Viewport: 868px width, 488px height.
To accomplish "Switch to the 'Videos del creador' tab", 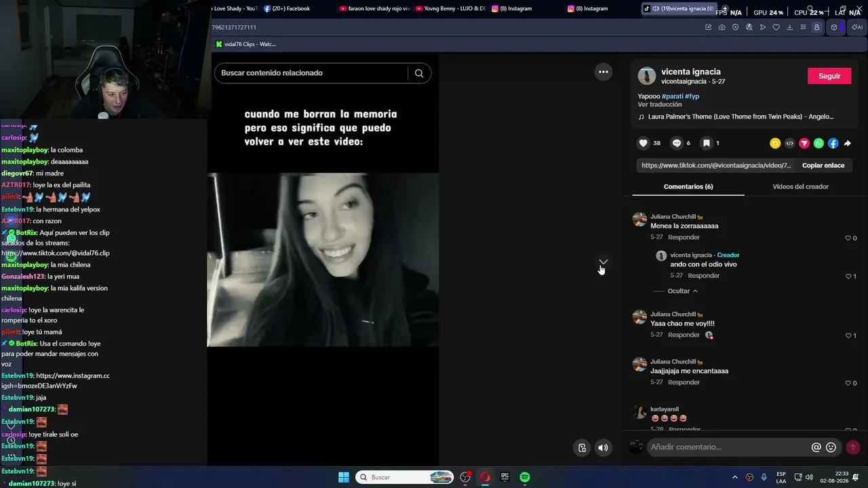I will tap(800, 187).
